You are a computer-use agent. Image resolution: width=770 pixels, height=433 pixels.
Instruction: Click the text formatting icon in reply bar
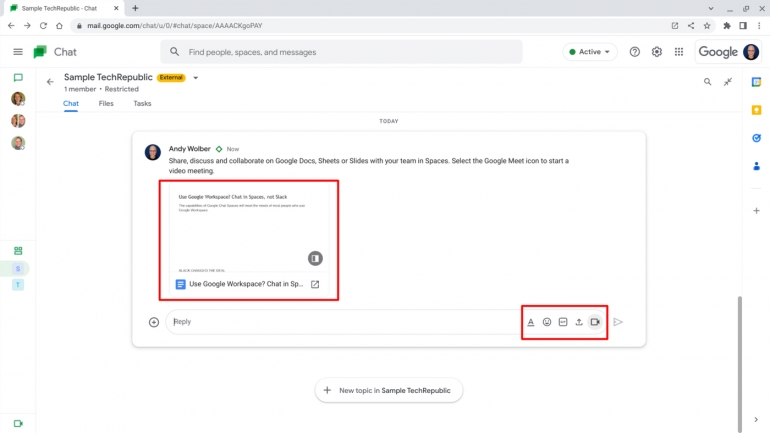pyautogui.click(x=531, y=322)
